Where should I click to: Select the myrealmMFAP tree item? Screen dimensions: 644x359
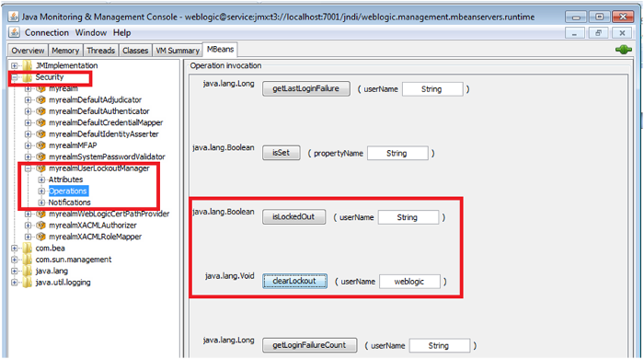pyautogui.click(x=73, y=145)
